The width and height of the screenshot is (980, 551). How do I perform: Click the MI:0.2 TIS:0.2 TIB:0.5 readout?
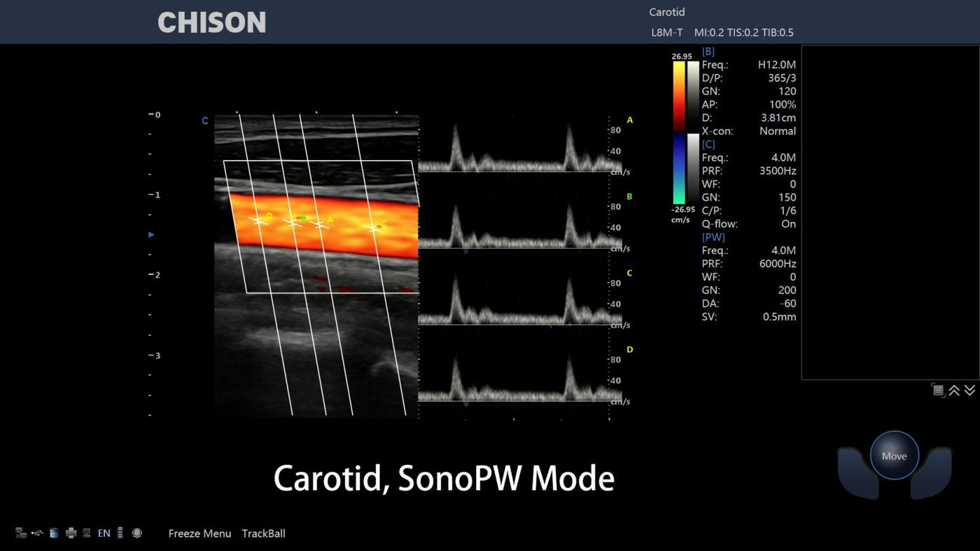(x=744, y=33)
